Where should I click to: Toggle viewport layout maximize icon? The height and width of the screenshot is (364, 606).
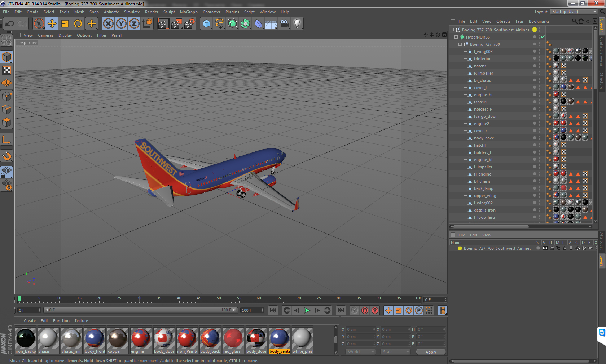point(444,35)
